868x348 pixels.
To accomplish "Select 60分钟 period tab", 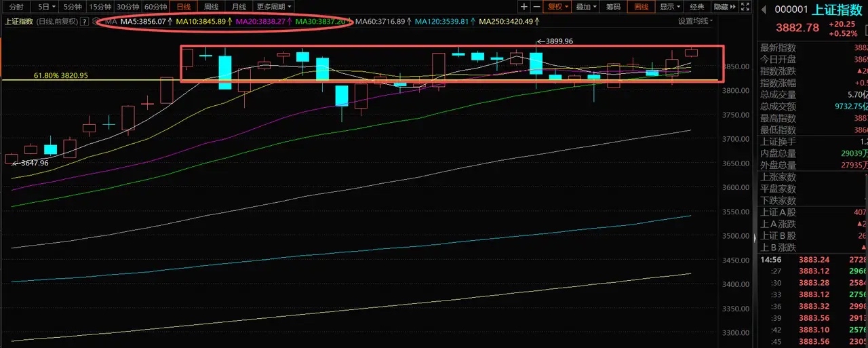I will (156, 7).
